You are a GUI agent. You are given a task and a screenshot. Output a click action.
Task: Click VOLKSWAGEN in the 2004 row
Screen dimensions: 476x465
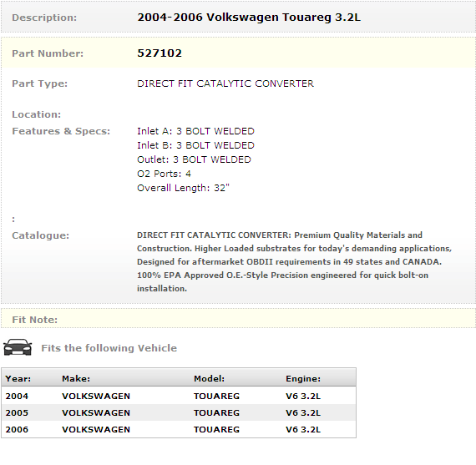coord(96,396)
